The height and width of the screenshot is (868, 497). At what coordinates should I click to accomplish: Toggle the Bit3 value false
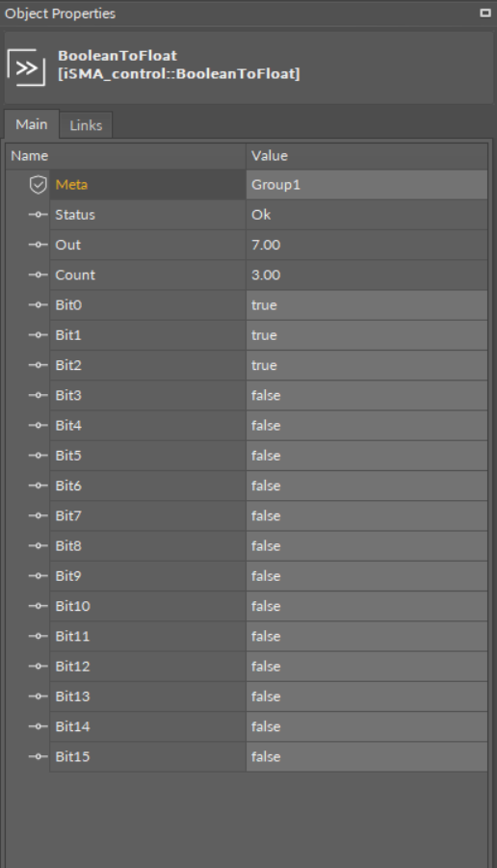366,395
